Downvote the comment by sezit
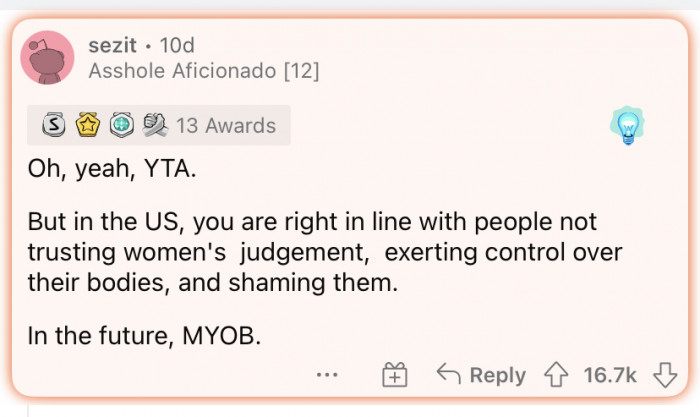Screen dimensions: 700x417 [664, 375]
